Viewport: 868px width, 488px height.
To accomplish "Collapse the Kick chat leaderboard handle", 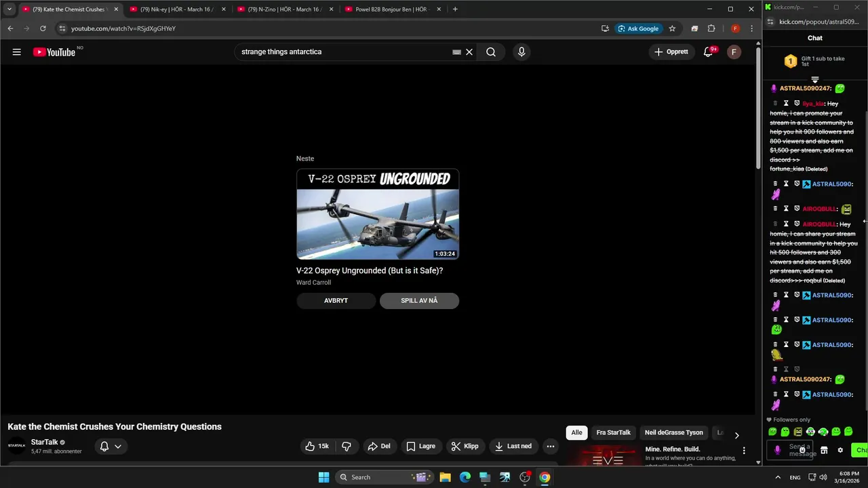I will 815,79.
